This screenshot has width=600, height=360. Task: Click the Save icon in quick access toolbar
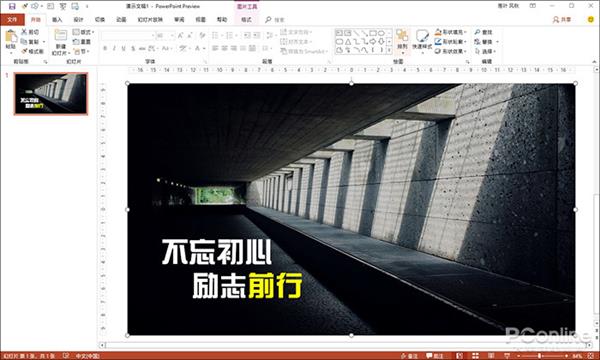(12, 6)
